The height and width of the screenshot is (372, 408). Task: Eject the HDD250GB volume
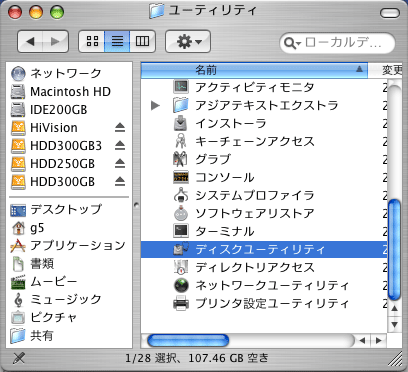120,163
